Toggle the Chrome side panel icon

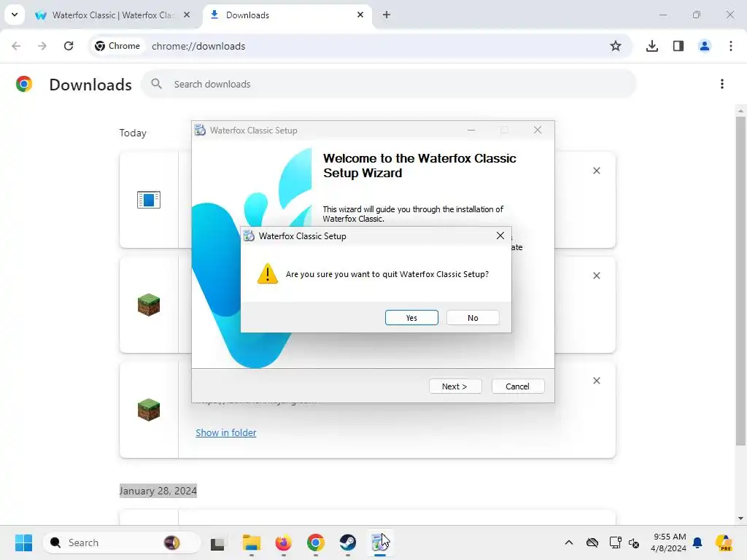[678, 46]
